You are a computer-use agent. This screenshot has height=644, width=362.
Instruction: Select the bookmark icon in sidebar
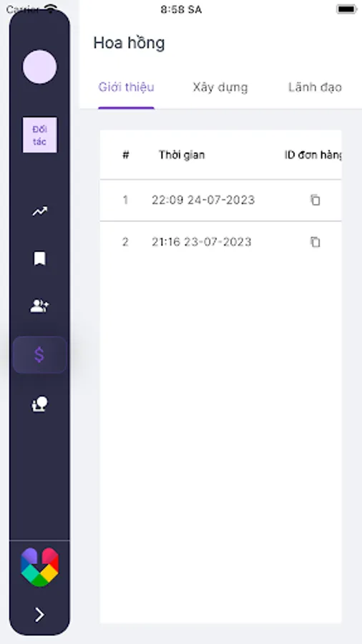(x=40, y=259)
